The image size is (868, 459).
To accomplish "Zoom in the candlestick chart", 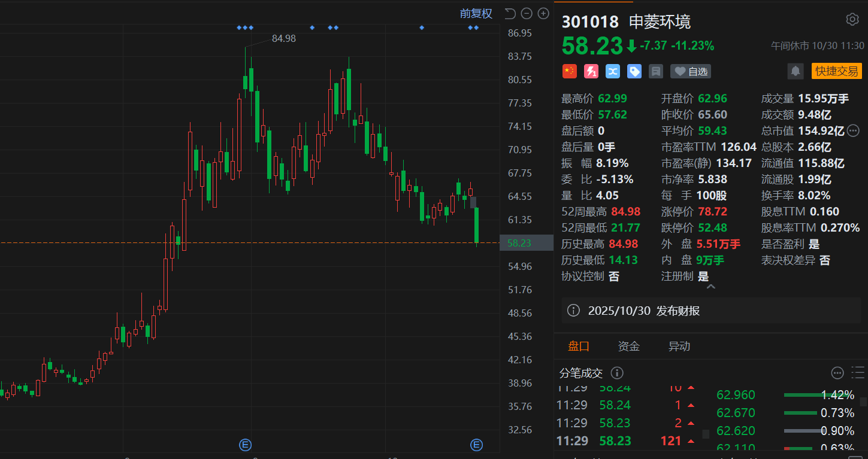I will [x=543, y=13].
